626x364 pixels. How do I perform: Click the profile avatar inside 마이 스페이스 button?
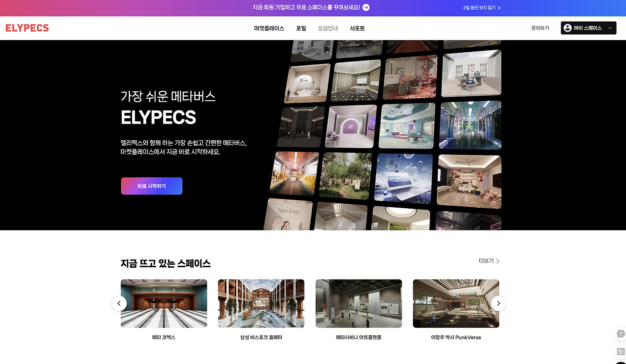point(568,28)
